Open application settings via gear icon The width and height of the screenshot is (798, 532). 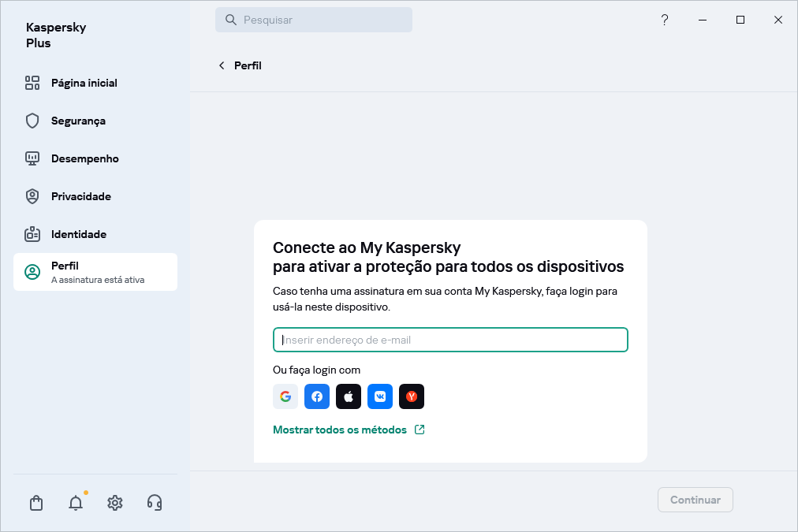pos(114,502)
